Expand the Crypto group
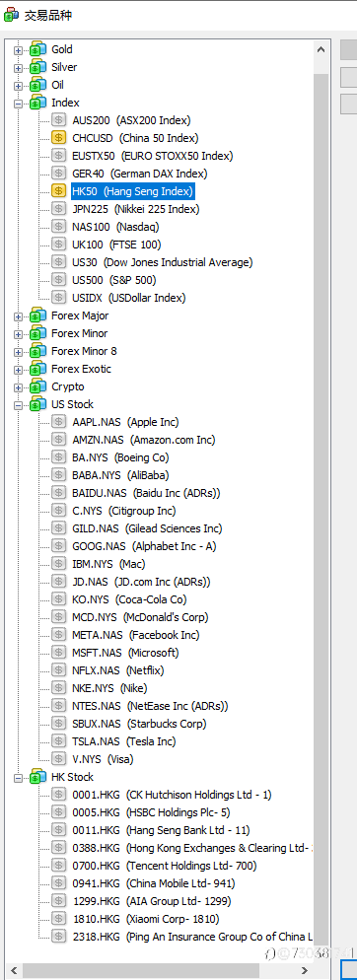357x980 pixels. coord(18,386)
